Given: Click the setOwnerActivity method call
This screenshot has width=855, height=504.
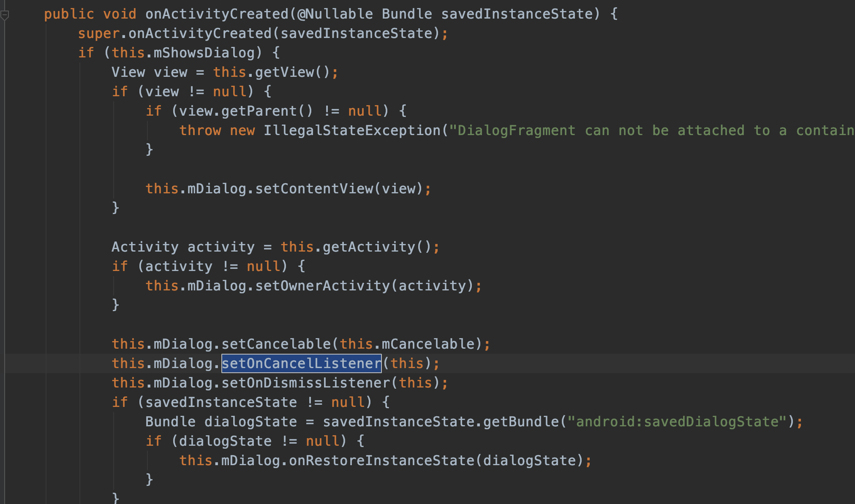Looking at the screenshot, I should click(322, 286).
